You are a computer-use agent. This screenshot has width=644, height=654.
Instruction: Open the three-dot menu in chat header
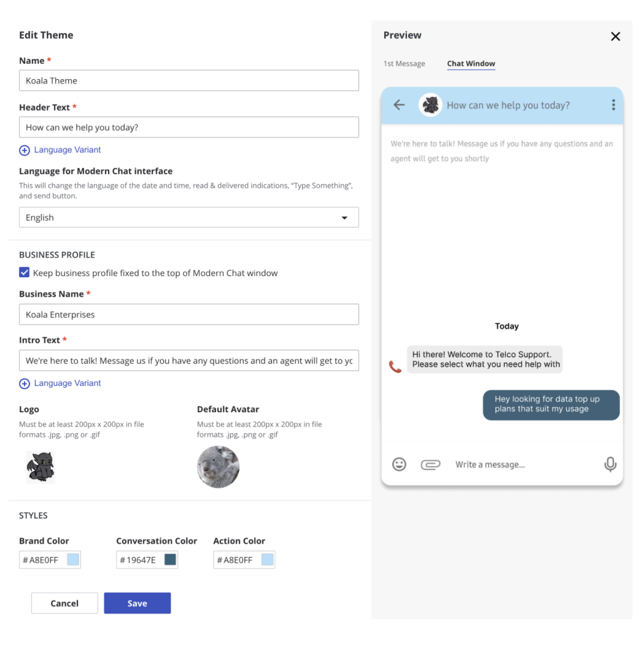(613, 105)
